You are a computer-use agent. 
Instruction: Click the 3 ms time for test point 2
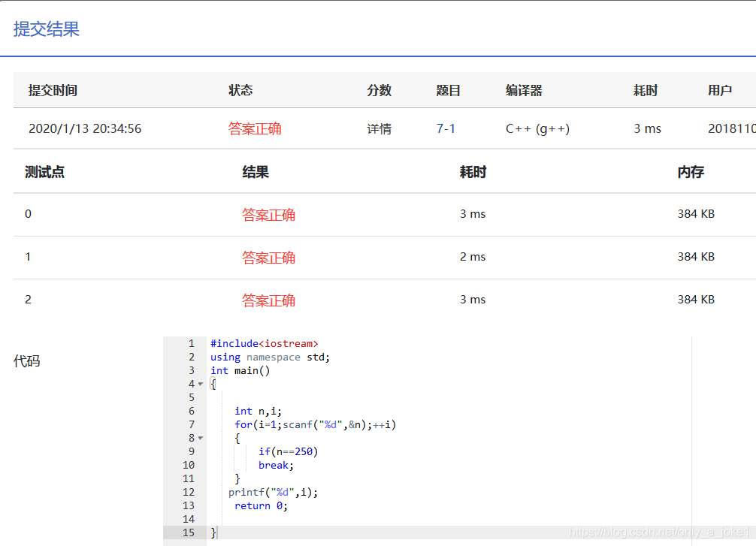coord(473,300)
